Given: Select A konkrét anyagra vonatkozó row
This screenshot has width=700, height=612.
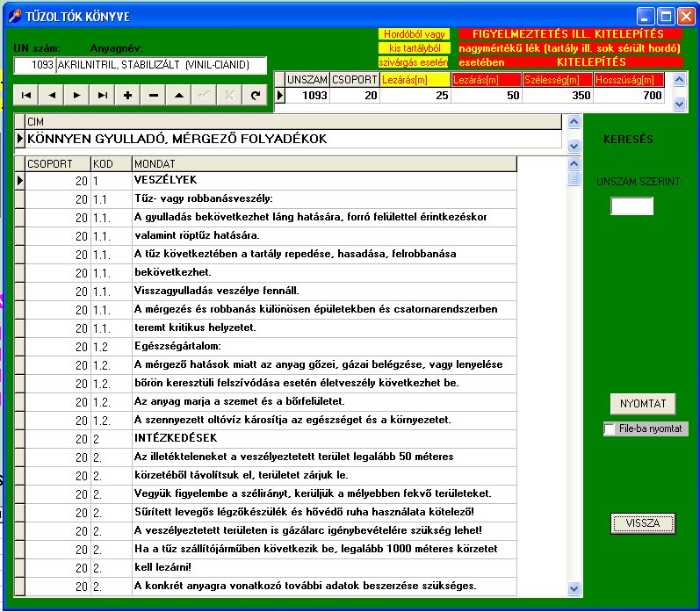Looking at the screenshot, I should click(x=271, y=587).
